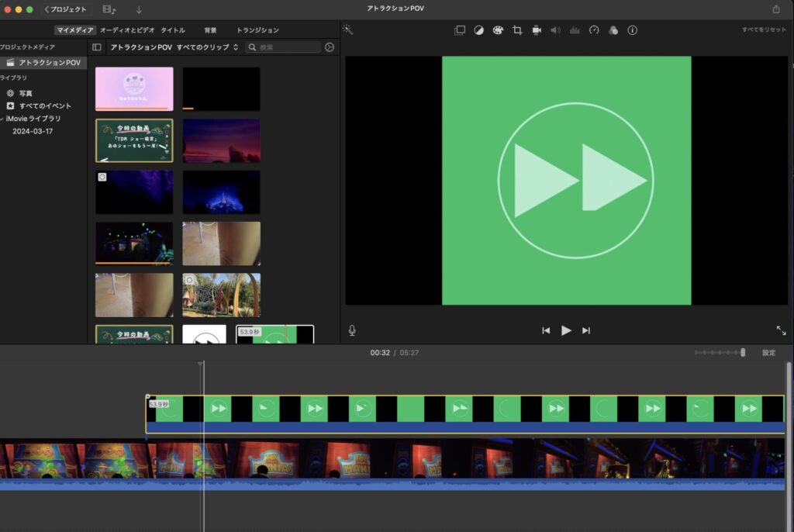Viewport: 794px width, 532px height.
Task: Click the magic wand auto-enhance icon
Action: tap(348, 30)
